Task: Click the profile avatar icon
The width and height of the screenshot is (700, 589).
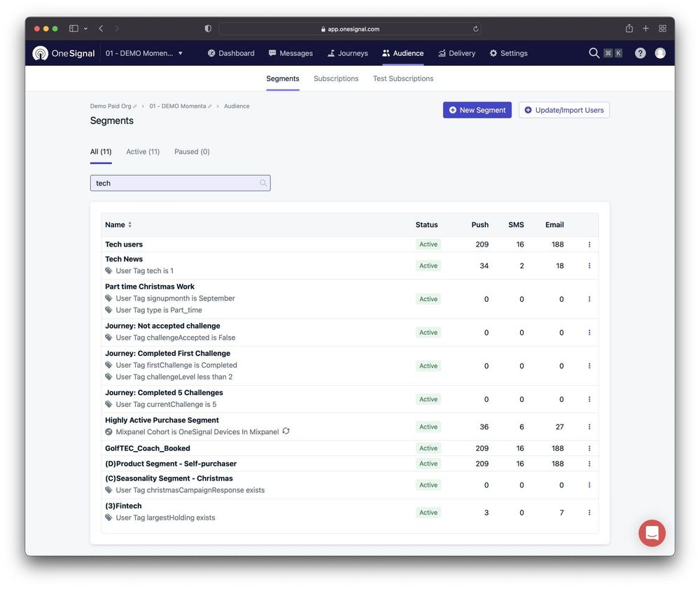Action: 659,53
